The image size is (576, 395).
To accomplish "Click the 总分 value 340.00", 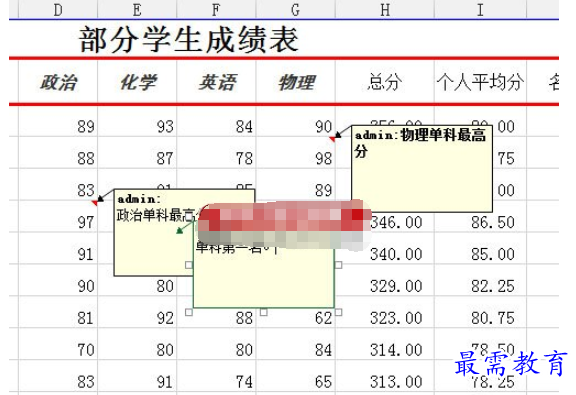I will tap(396, 254).
